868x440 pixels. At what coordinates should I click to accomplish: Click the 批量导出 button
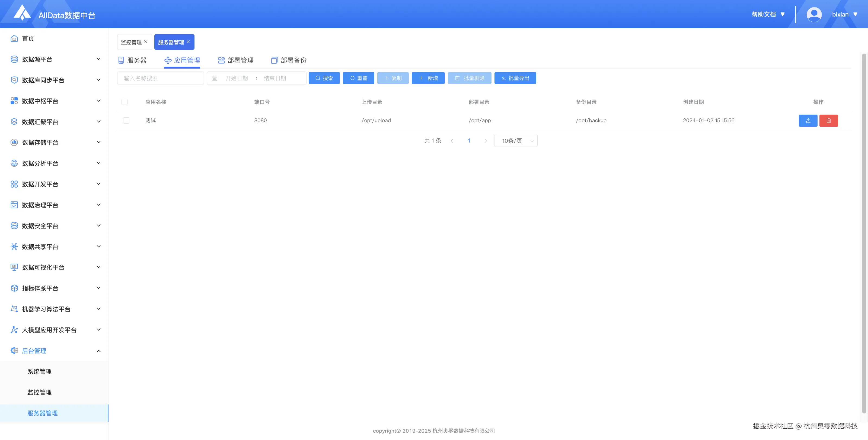515,78
